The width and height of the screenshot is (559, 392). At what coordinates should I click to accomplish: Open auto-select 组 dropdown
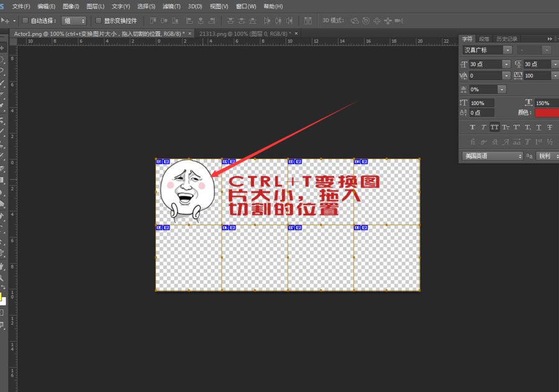(74, 21)
